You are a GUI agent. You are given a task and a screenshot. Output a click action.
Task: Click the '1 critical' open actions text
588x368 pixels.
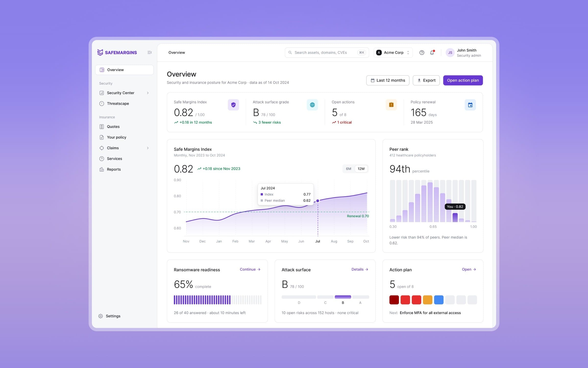click(344, 122)
